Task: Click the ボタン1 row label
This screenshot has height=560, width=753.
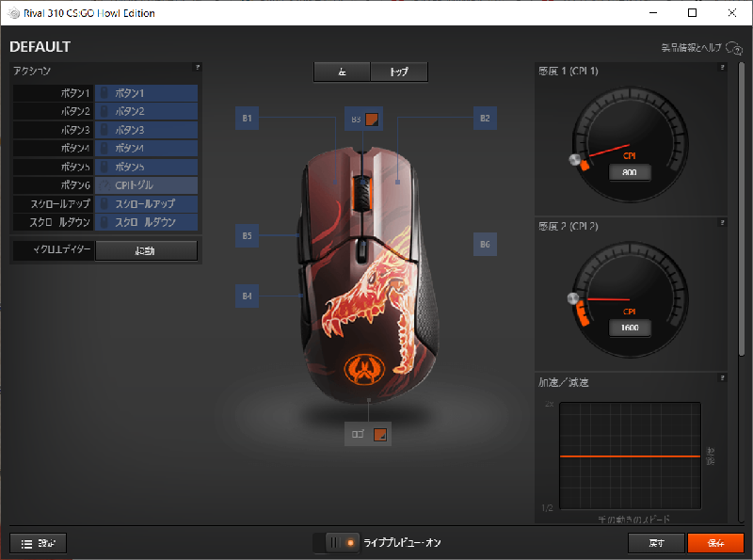Action: (54, 93)
